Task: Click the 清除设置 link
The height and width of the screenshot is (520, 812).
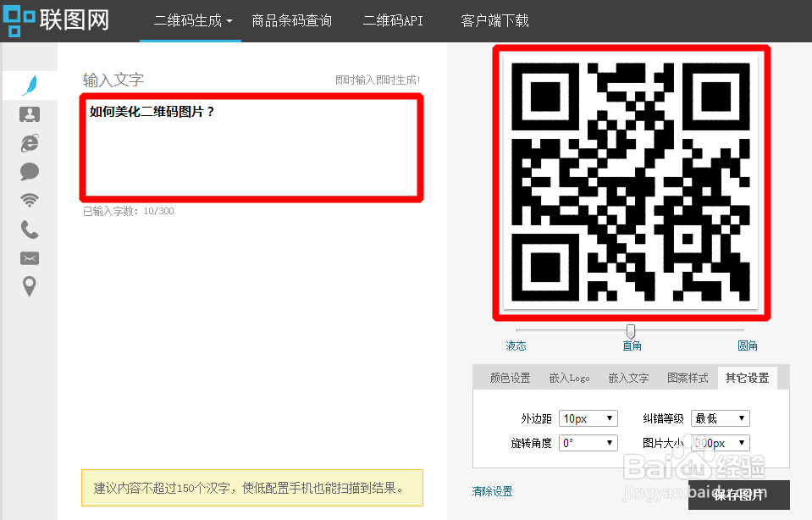Action: coord(492,491)
